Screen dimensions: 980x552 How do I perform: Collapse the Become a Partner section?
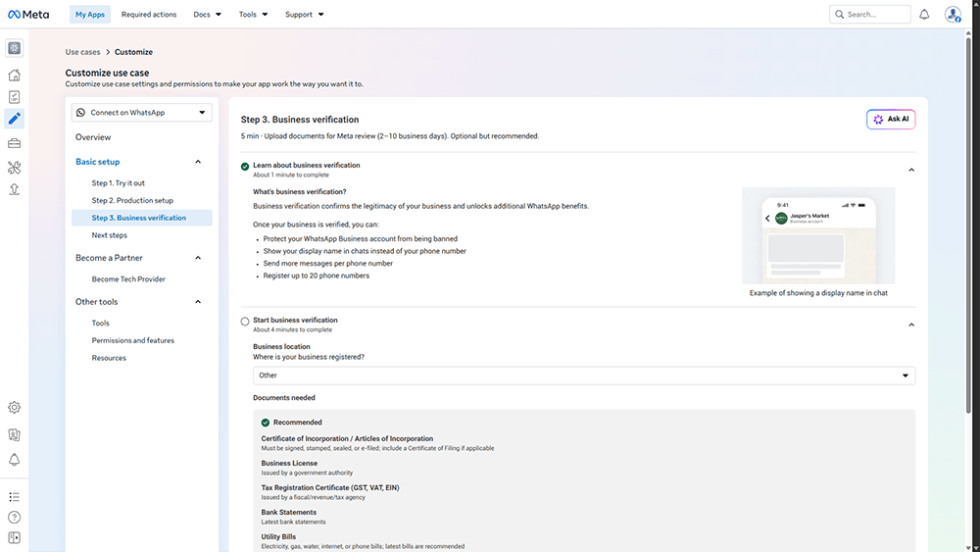(x=198, y=258)
